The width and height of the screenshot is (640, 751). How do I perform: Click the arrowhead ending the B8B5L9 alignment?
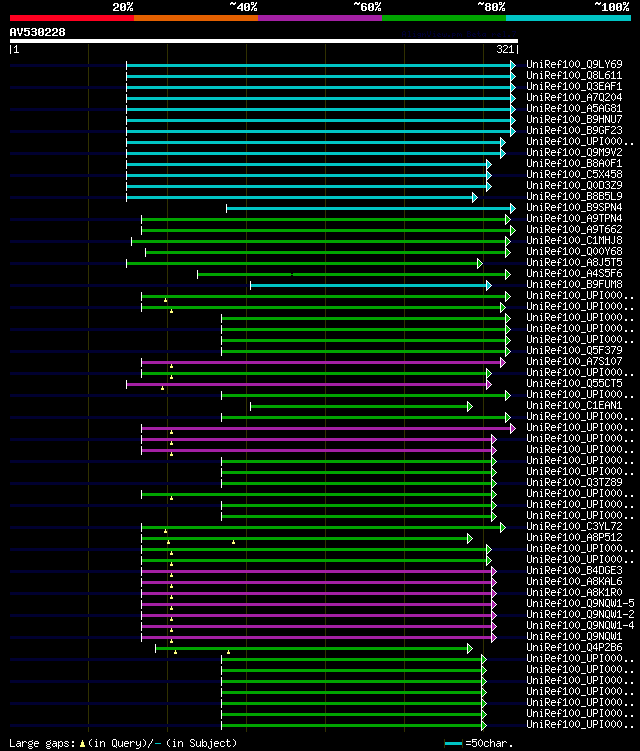coord(475,197)
